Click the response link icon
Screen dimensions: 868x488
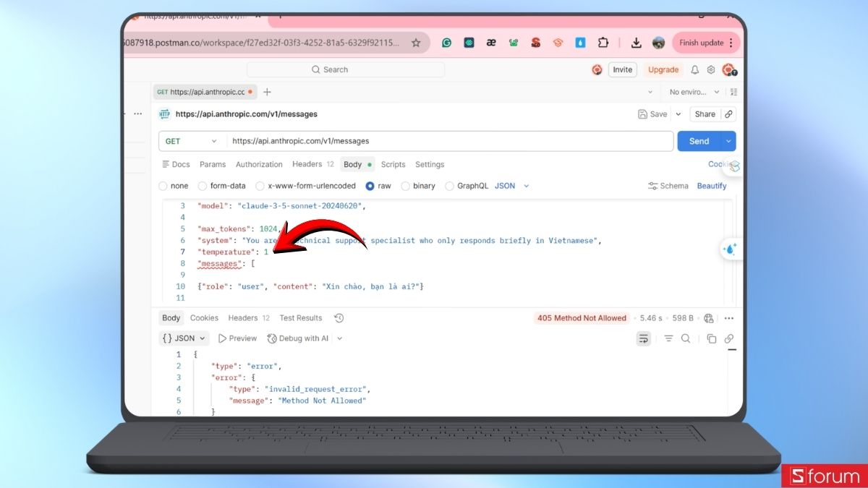point(729,338)
